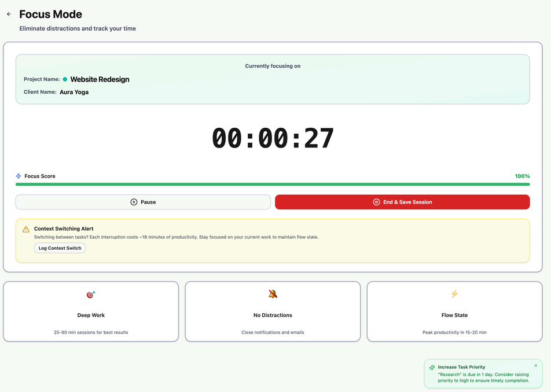Click End & Save Session button
This screenshot has width=551, height=392.
tap(402, 202)
